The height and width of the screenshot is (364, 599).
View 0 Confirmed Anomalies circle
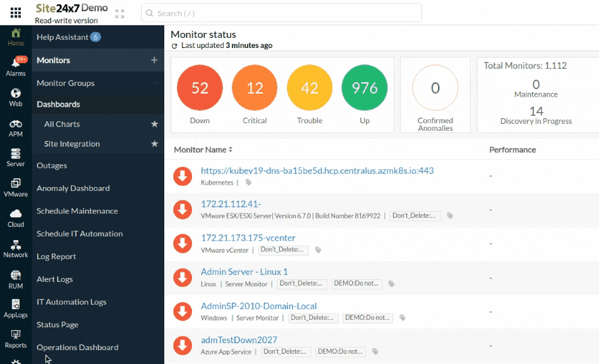pos(435,87)
